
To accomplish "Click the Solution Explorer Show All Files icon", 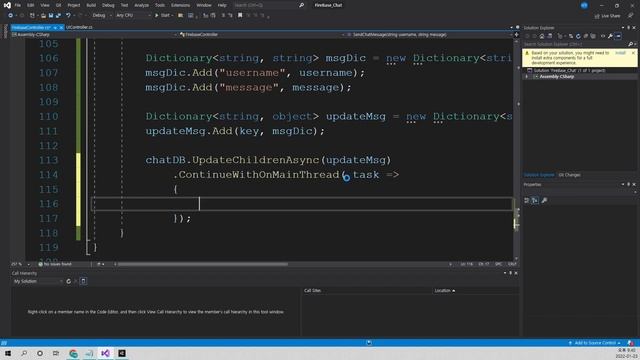I will pyautogui.click(x=593, y=36).
